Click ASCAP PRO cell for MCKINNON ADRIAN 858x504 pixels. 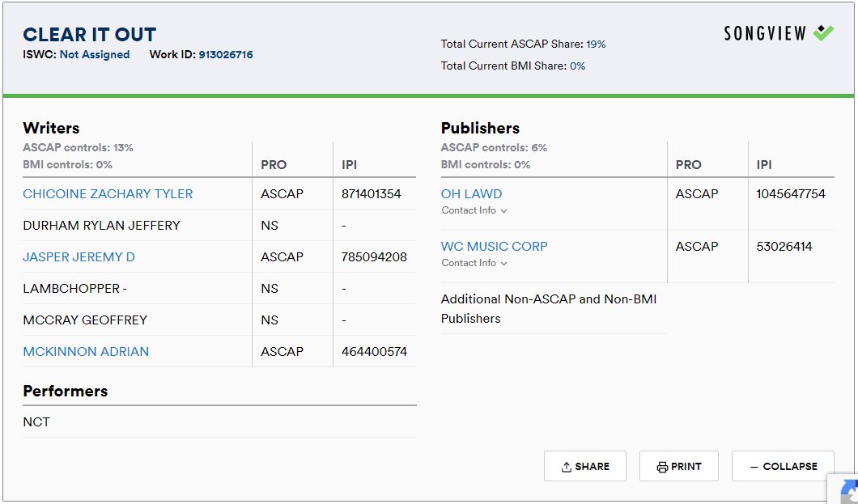coord(282,351)
